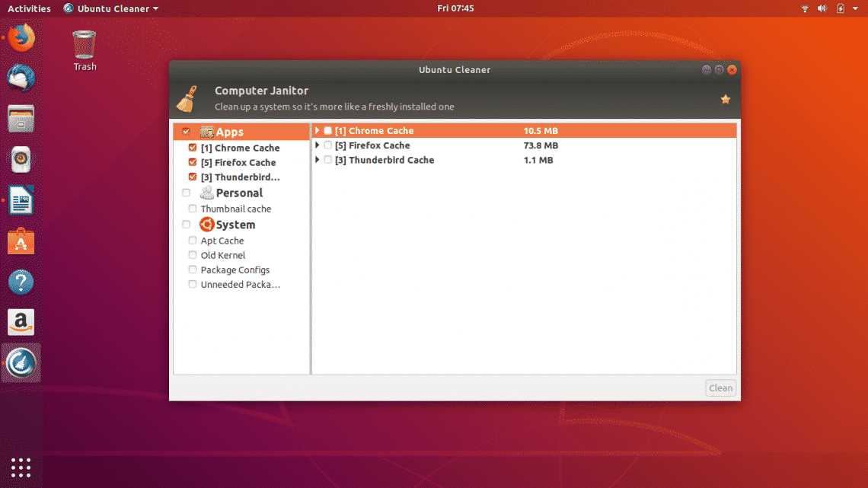Click the System category Ubuntu icon
Image resolution: width=868 pixels, height=488 pixels.
206,224
